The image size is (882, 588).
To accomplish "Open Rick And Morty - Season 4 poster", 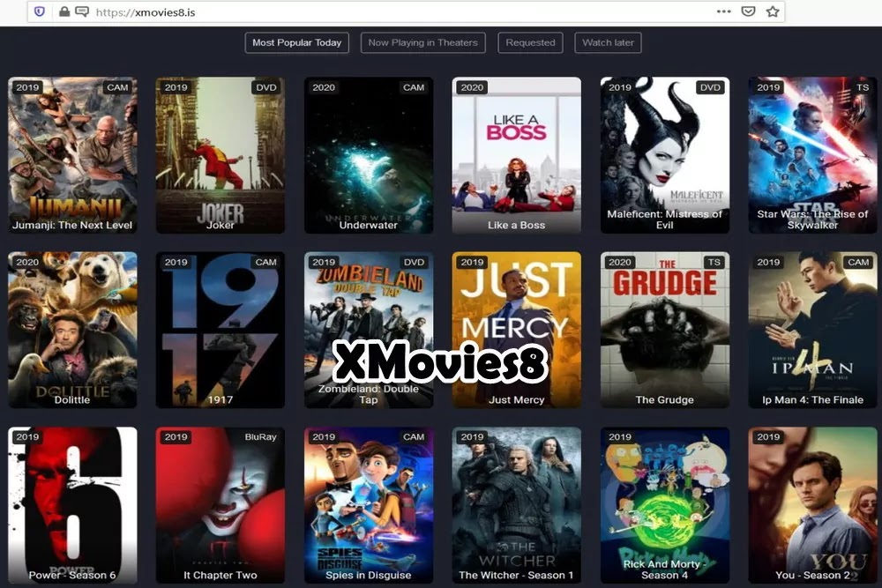I will [x=665, y=505].
